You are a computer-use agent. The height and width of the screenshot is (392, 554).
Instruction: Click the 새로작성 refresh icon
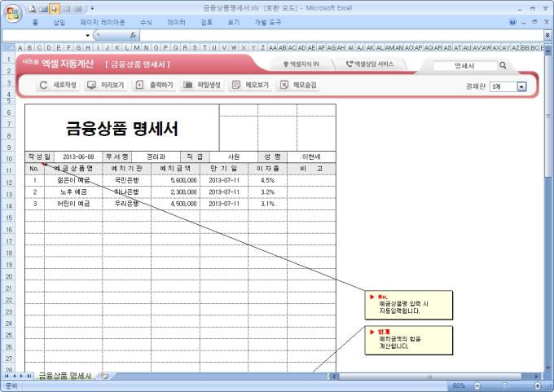[43, 86]
